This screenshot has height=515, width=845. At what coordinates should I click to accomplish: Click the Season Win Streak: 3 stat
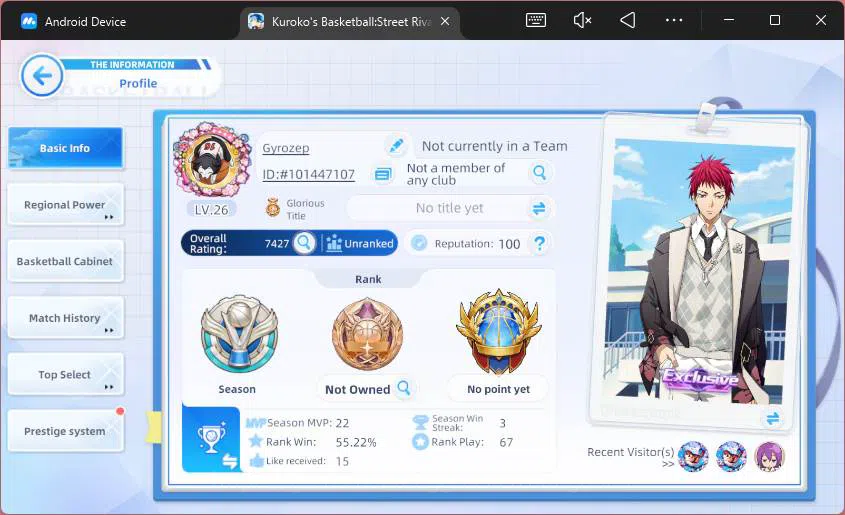(x=459, y=423)
